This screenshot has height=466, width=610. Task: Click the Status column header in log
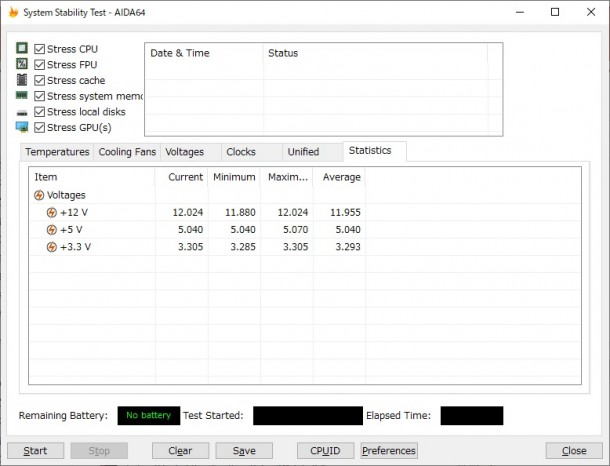coord(375,53)
